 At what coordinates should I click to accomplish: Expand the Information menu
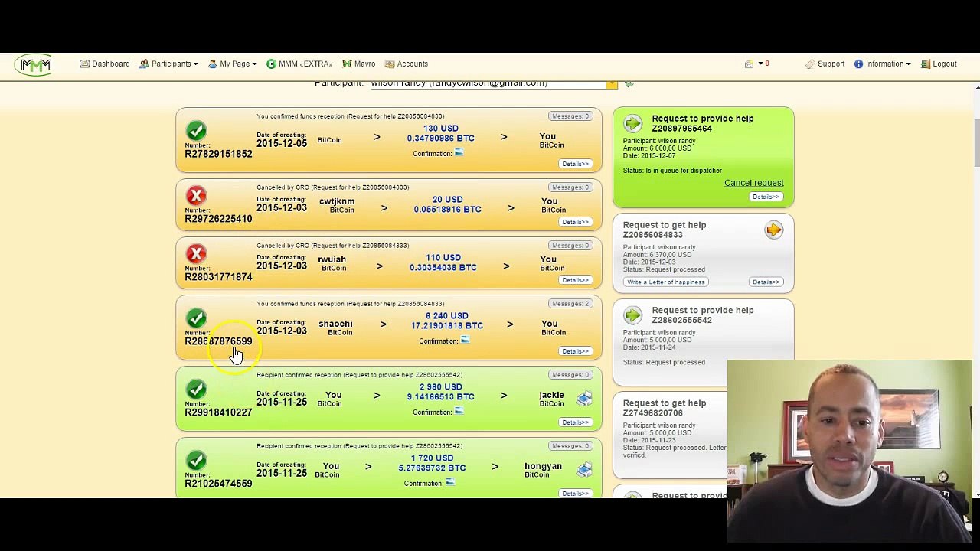click(x=882, y=64)
